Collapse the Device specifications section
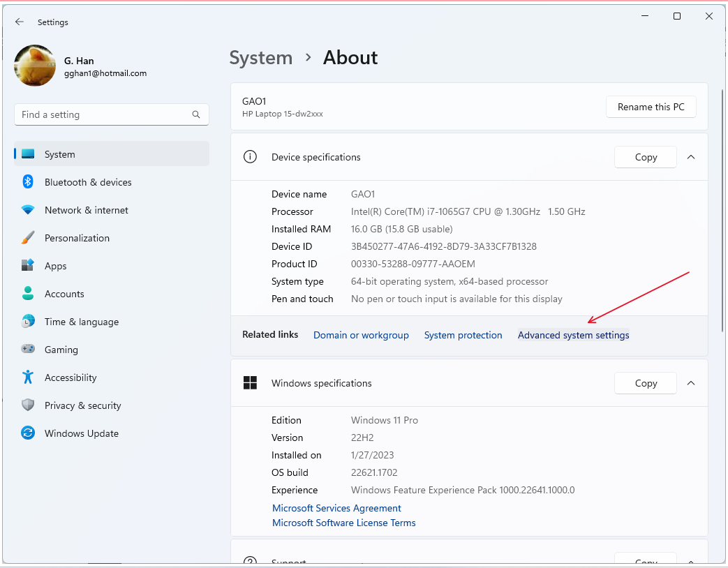Screen dimensions: 728x568 point(691,157)
